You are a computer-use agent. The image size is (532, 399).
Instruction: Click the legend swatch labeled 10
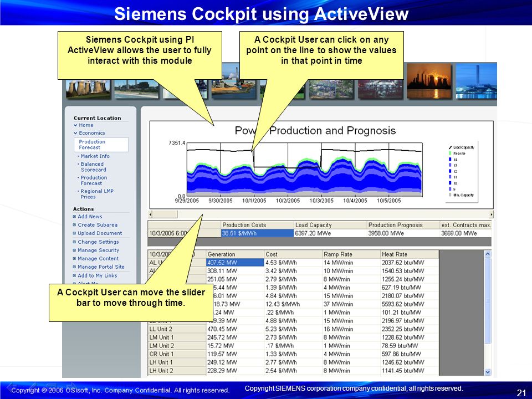click(450, 183)
